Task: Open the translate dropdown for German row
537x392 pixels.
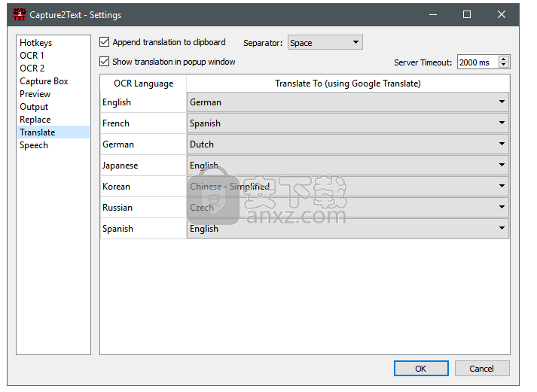Action: click(x=348, y=144)
